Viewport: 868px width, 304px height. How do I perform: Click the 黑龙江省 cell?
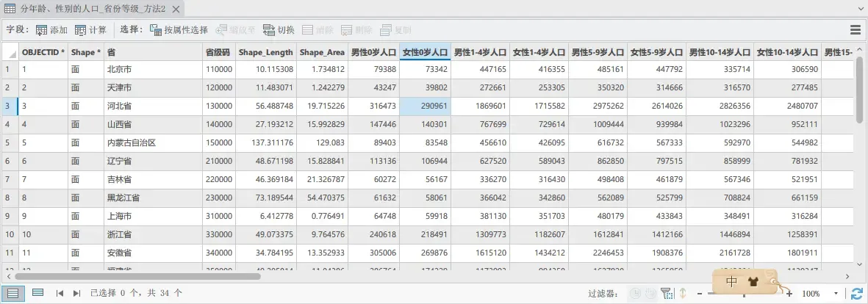(x=153, y=198)
